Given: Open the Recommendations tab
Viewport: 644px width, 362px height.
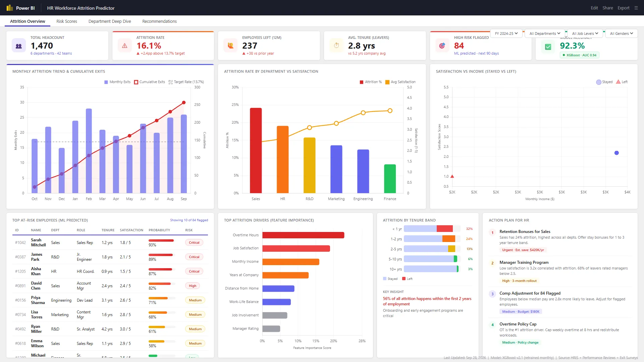Looking at the screenshot, I should [159, 21].
